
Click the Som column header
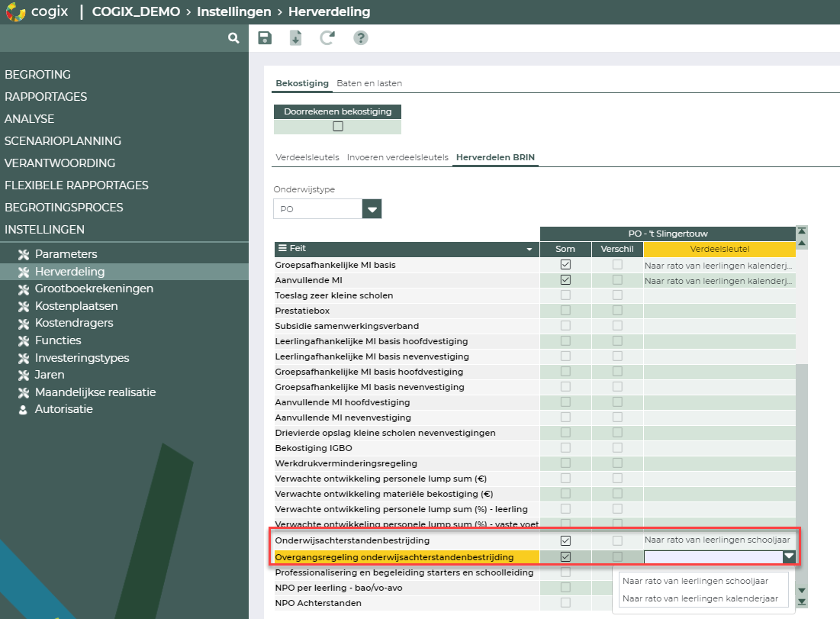(565, 249)
